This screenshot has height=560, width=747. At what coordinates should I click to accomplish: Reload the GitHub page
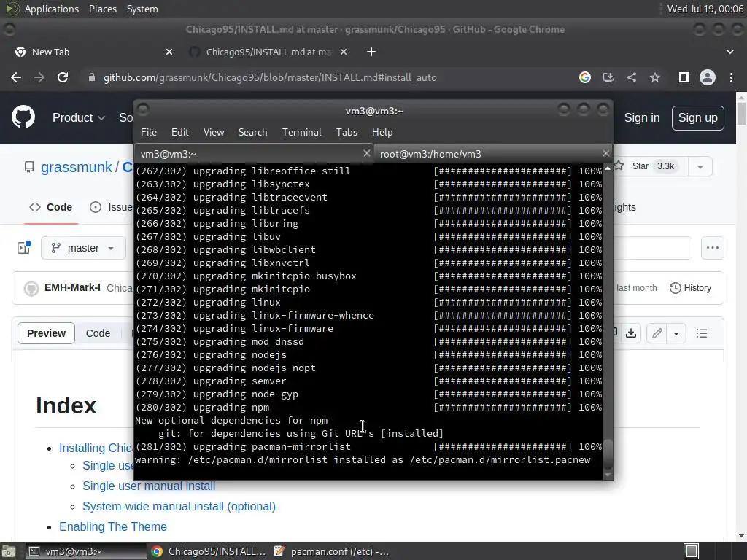point(63,77)
